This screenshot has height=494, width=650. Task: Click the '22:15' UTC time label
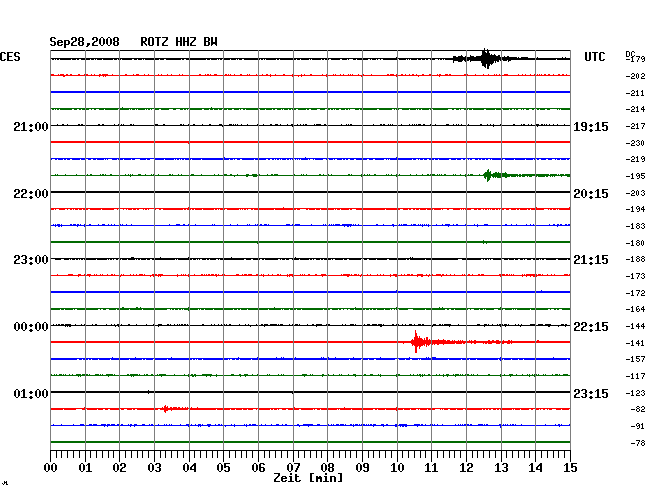pyautogui.click(x=591, y=327)
